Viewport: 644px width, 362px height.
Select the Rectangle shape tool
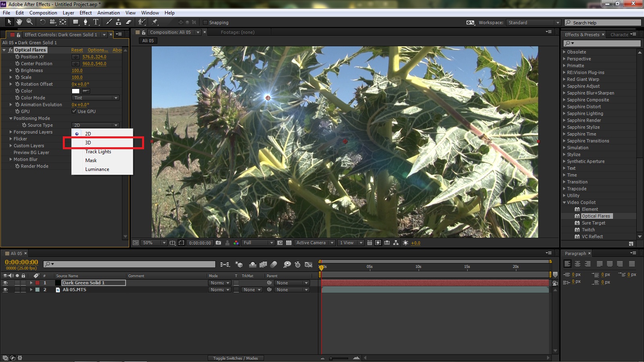click(x=75, y=22)
